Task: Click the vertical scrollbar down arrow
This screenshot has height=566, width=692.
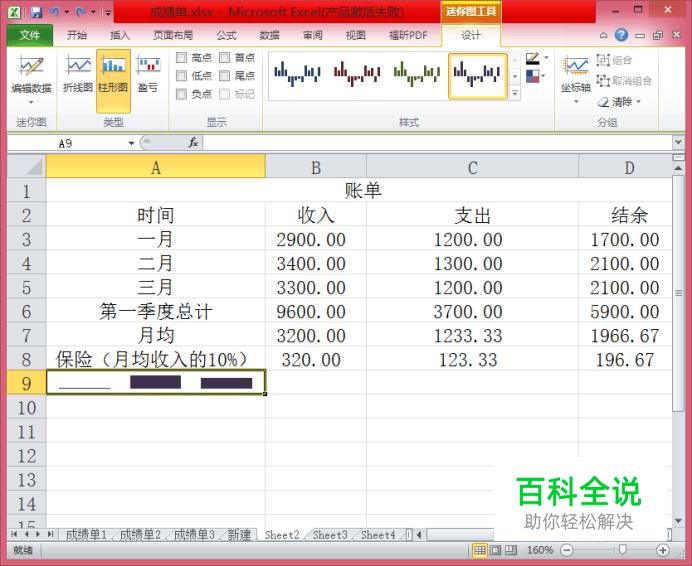Action: coord(679,521)
